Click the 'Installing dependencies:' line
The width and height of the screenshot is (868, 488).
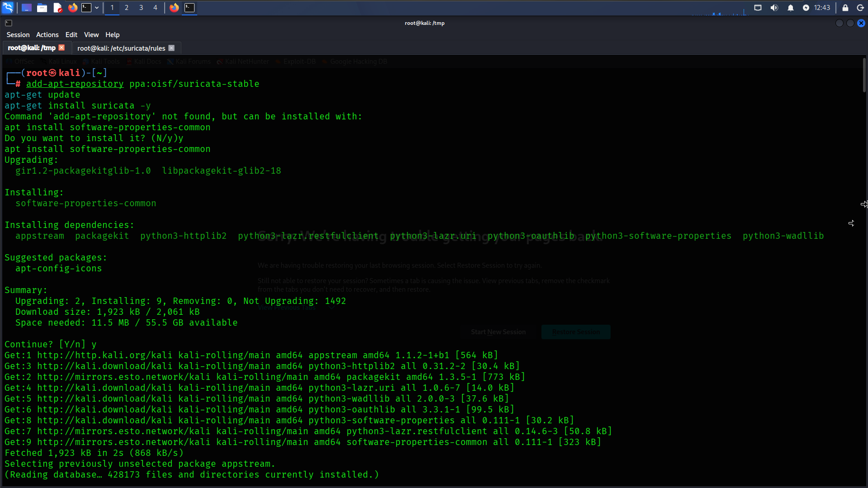coord(70,225)
